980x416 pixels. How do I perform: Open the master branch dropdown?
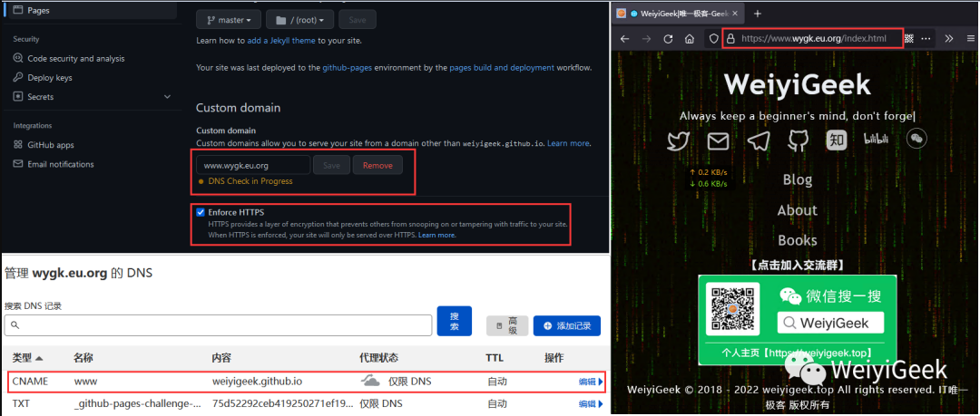[x=228, y=20]
